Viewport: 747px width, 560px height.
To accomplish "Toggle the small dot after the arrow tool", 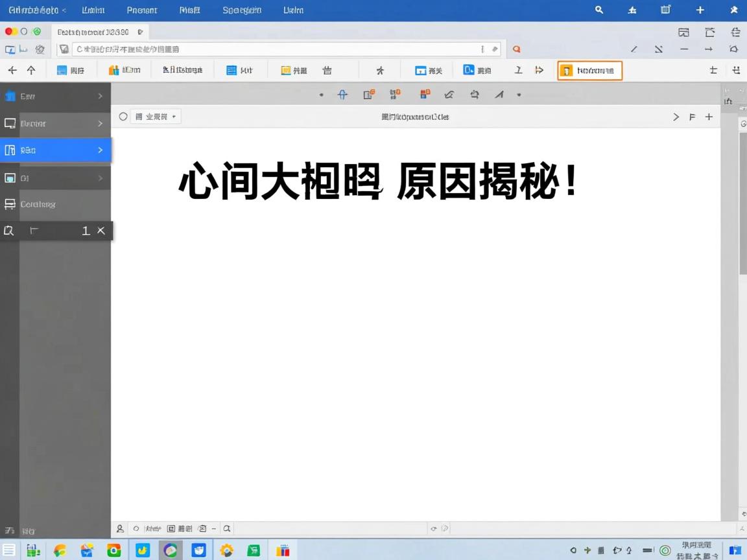I will (x=519, y=95).
